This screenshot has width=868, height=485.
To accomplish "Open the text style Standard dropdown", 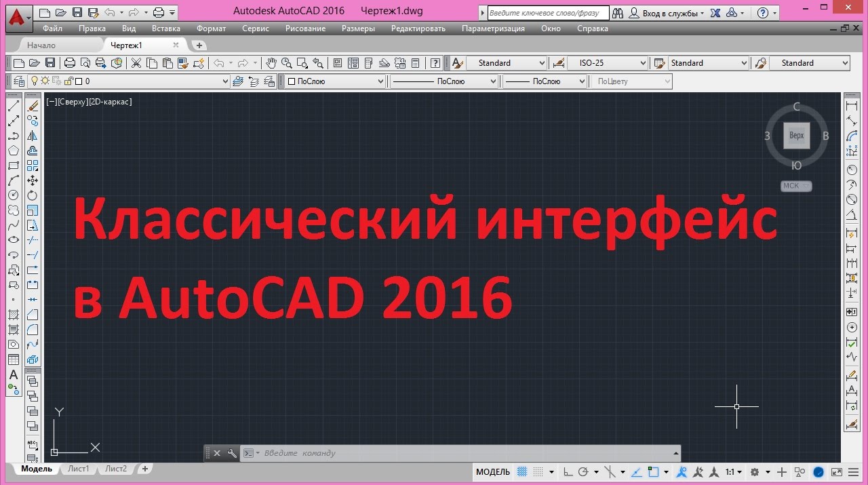I will (541, 63).
